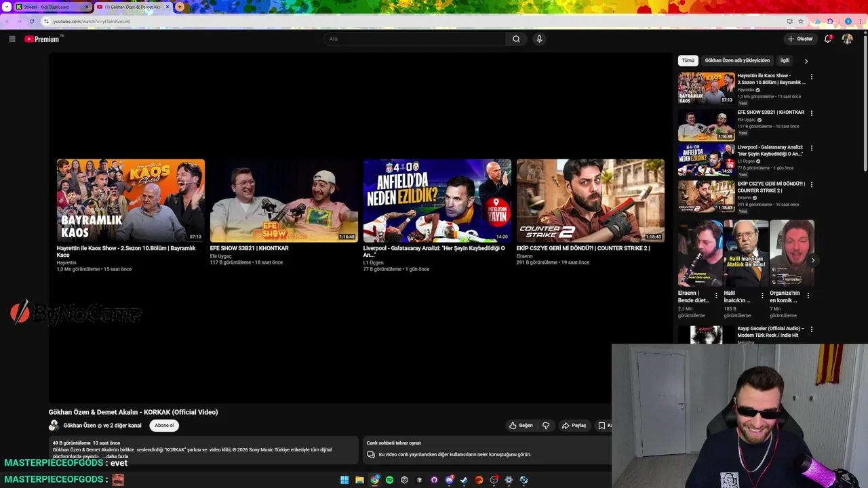The image size is (868, 488).
Task: Click the Abone ol subscribe button
Action: click(164, 426)
